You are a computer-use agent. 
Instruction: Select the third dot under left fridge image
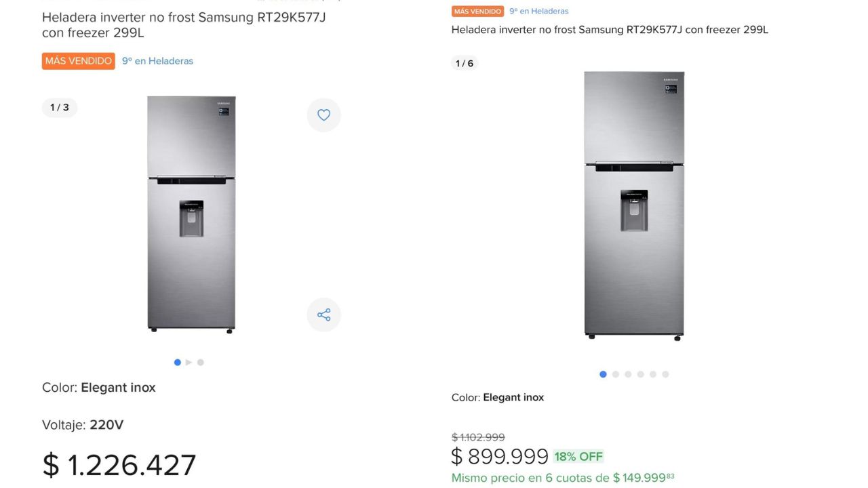pyautogui.click(x=201, y=363)
